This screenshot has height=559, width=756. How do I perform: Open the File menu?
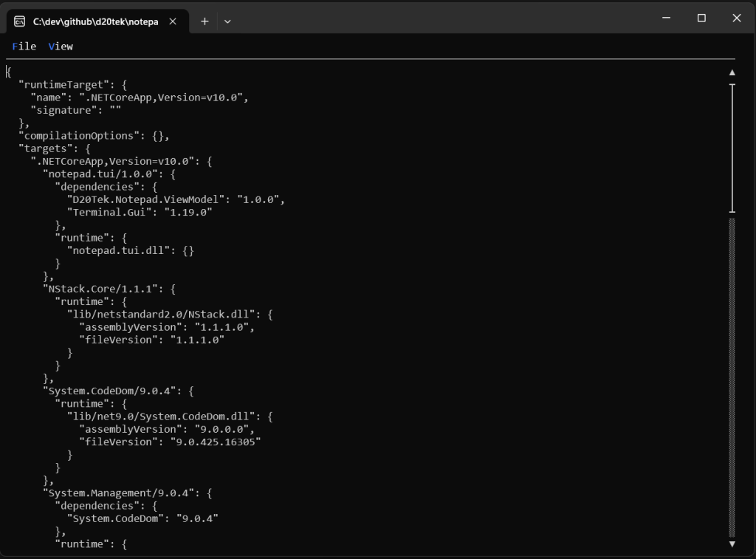coord(24,47)
